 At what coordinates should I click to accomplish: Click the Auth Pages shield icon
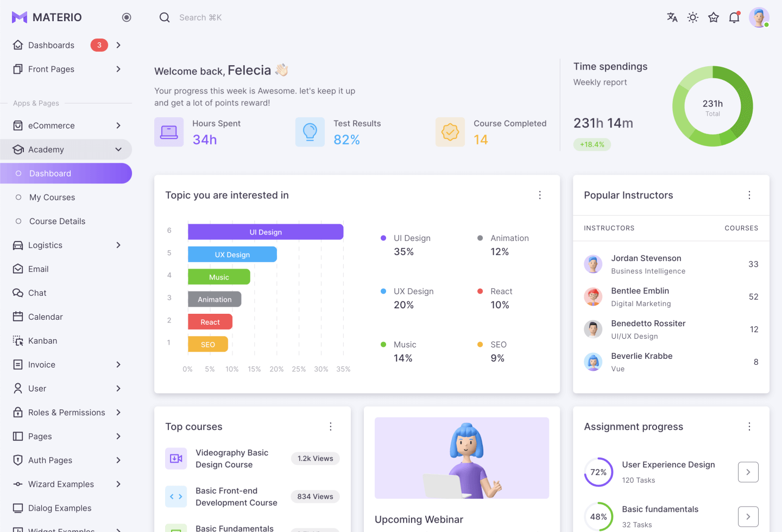(x=18, y=460)
